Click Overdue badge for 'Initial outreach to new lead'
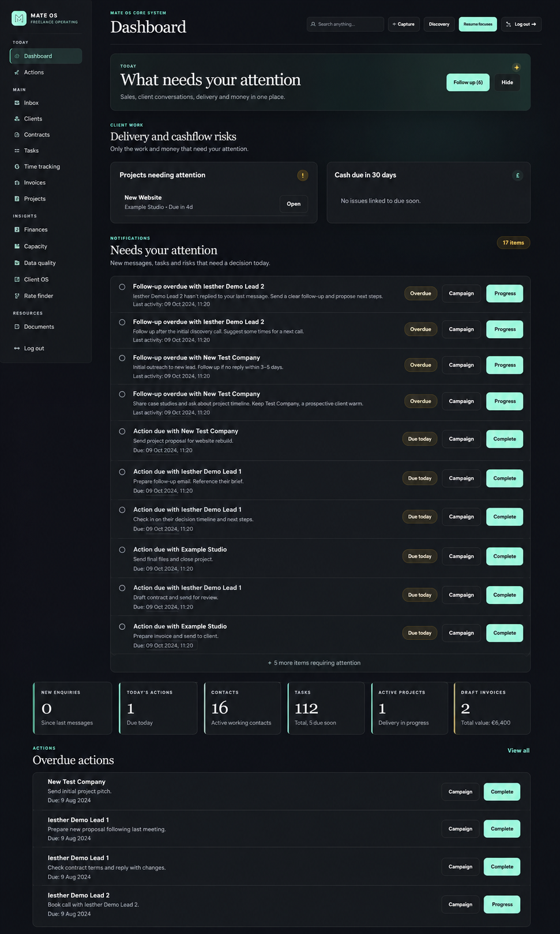Image resolution: width=560 pixels, height=934 pixels. (420, 365)
